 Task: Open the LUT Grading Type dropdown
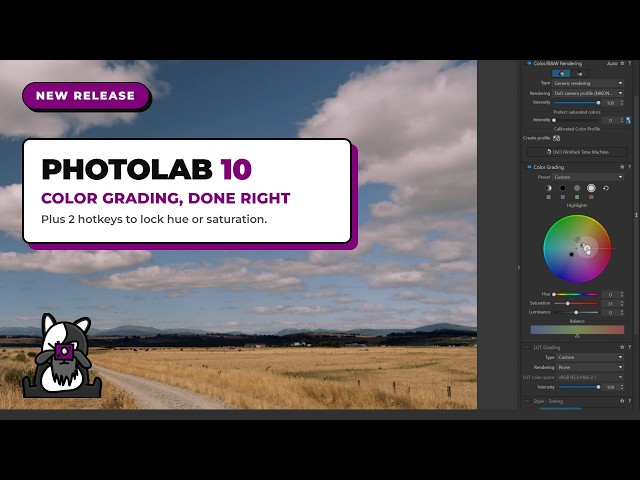tap(590, 357)
